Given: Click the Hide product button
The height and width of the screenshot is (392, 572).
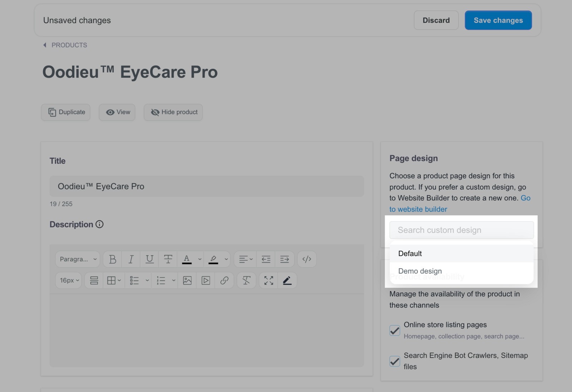Looking at the screenshot, I should (173, 112).
